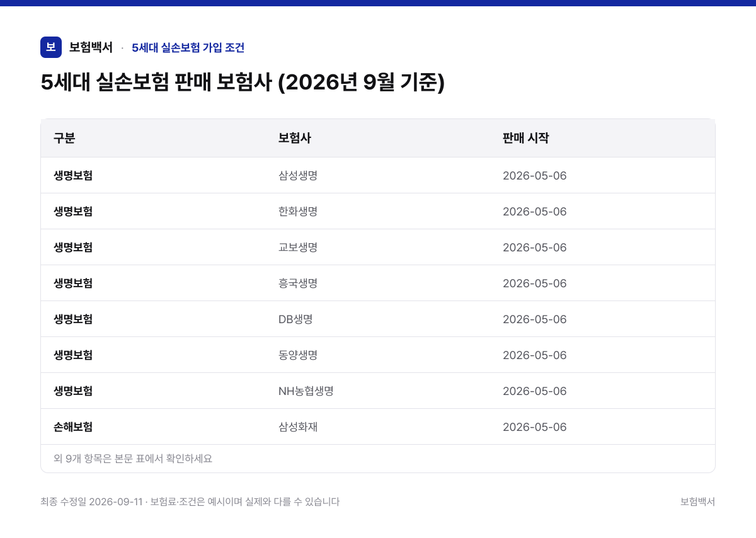Screen dimensions: 756x538
Task: Select the 삼성화재 cell
Action: click(x=298, y=427)
